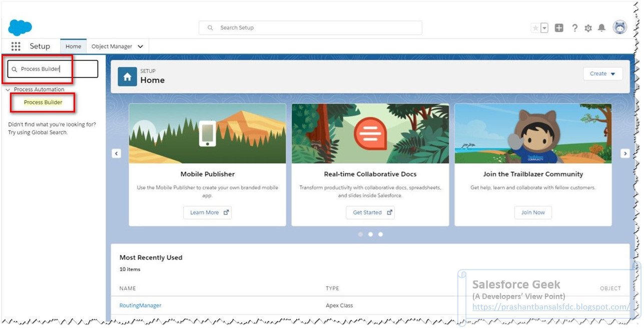Viewport: 644px width, 329px height.
Task: Open the Create dropdown button
Action: coord(603,73)
